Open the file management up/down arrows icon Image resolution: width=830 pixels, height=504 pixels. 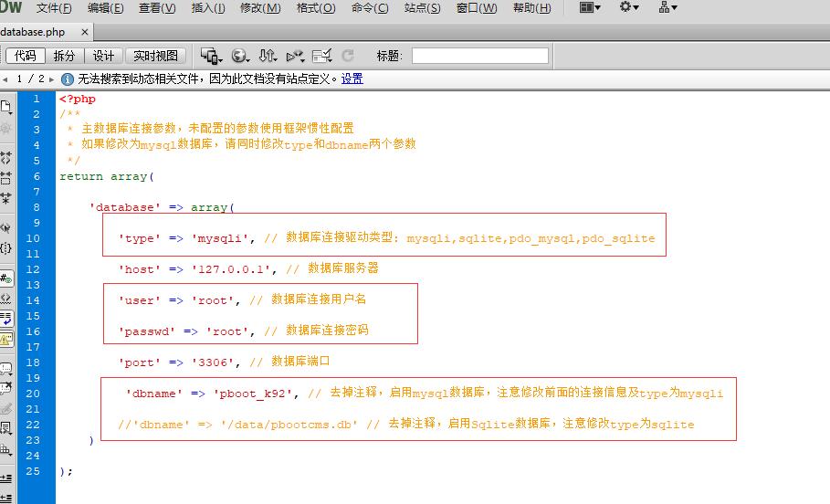[268, 56]
